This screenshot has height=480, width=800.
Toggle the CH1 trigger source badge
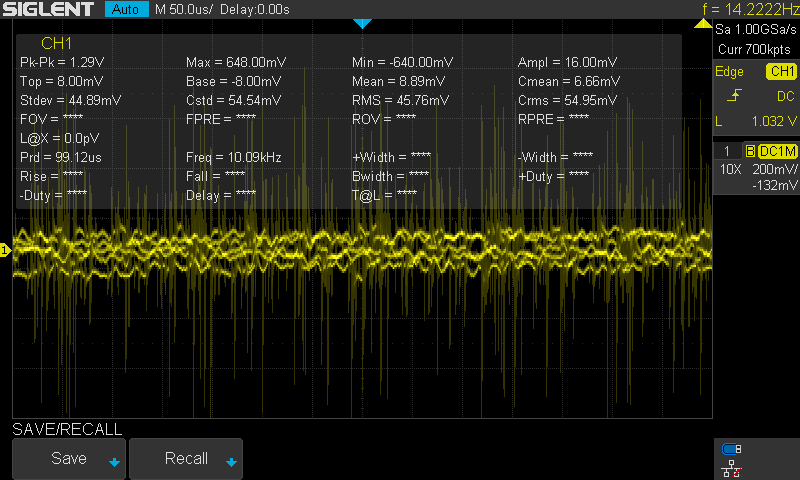tap(781, 71)
